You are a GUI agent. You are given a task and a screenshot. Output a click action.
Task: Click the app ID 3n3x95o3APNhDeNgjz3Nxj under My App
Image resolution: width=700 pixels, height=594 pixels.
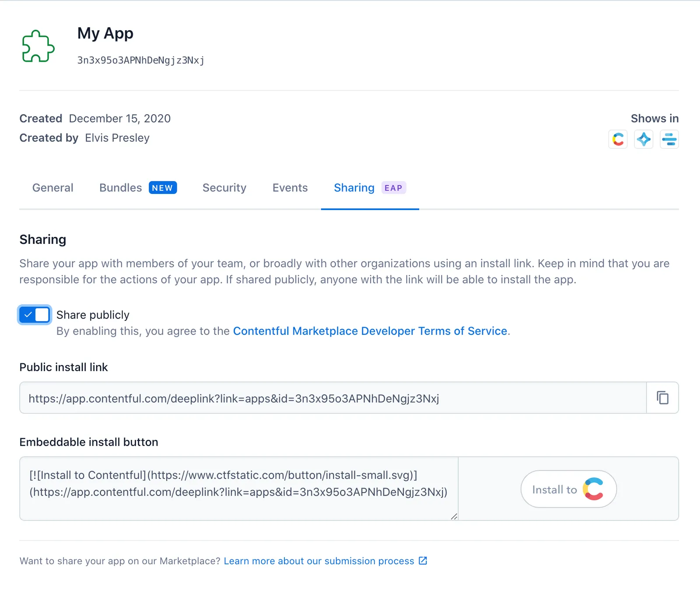tap(141, 60)
